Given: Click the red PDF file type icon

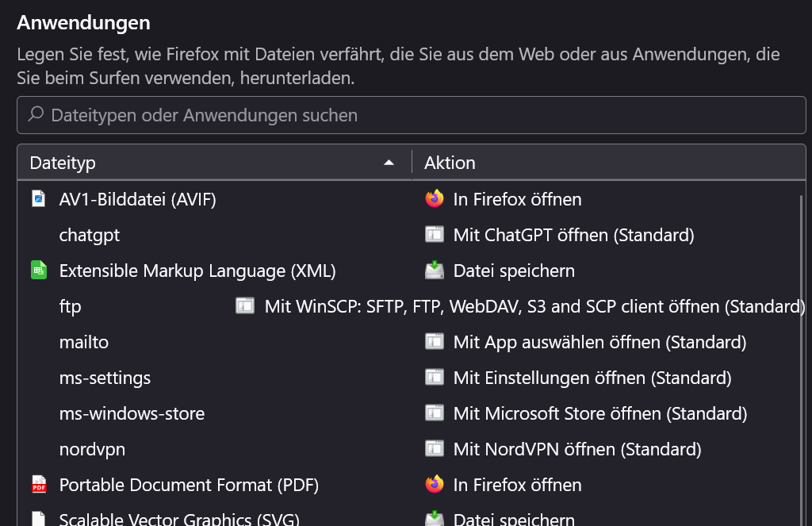Looking at the screenshot, I should [x=39, y=485].
